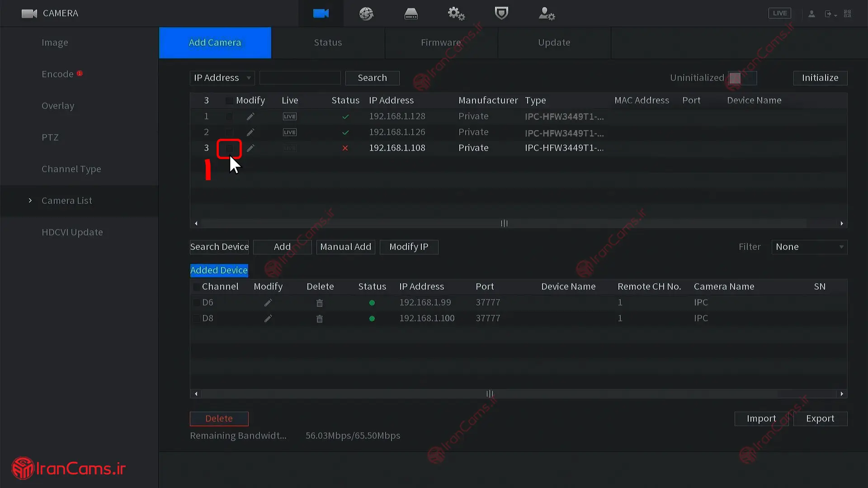Screen dimensions: 868x488
Task: Open the Storage drive icon menu
Action: pyautogui.click(x=411, y=14)
